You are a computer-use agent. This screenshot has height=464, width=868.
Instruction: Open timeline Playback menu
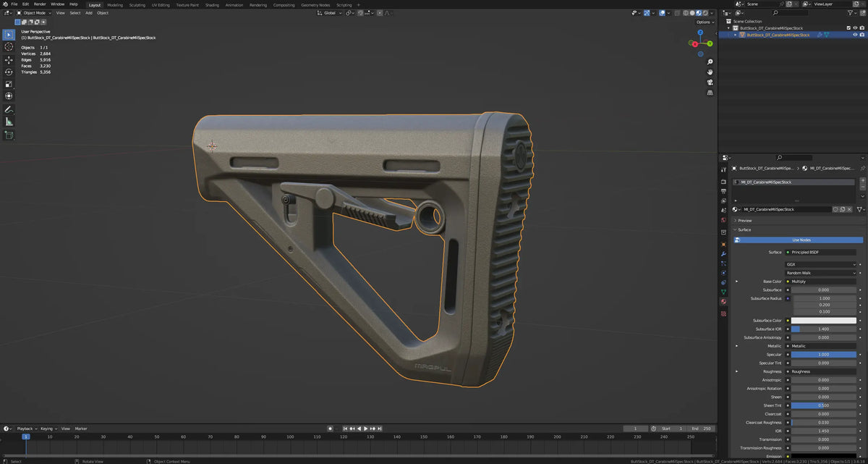[x=25, y=429]
